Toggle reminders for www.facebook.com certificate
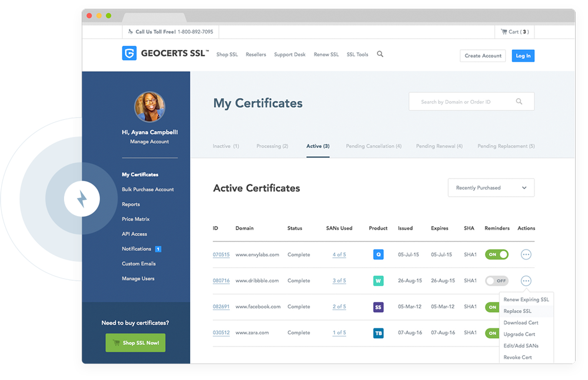588x380 pixels. (492, 307)
